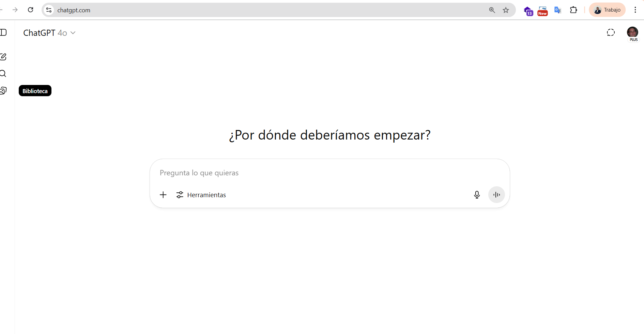View site information in address bar
Screen dimensions: 644x334
pyautogui.click(x=49, y=10)
